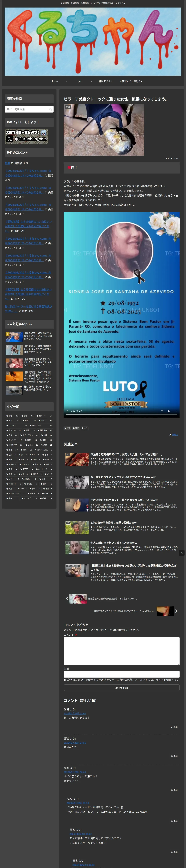
Task: Click the グロ category folder tag under video
Action: click(x=68, y=428)
